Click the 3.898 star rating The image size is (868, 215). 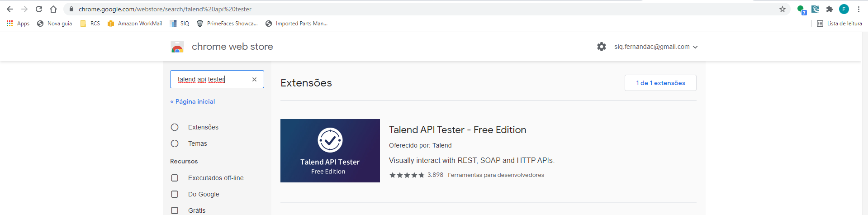pyautogui.click(x=416, y=175)
